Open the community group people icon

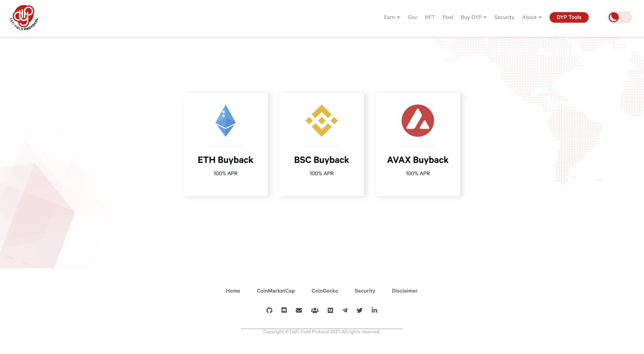315,310
